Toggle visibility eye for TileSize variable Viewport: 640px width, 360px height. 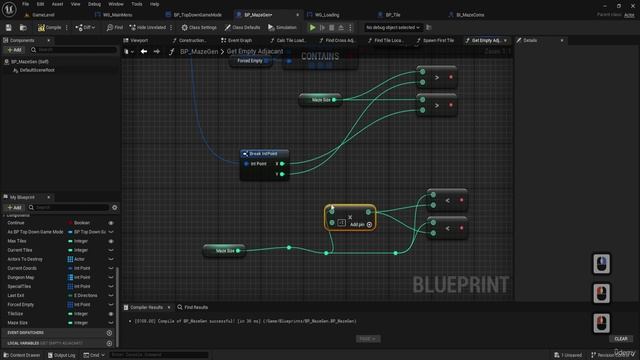coord(111,314)
